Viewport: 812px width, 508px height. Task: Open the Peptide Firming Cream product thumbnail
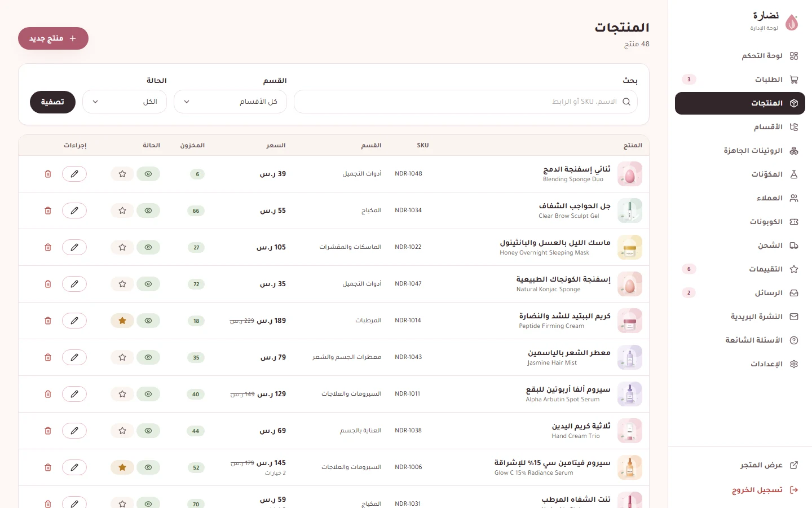(630, 321)
